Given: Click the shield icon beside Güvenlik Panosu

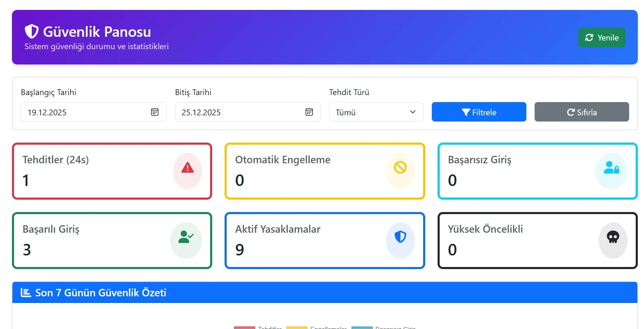Looking at the screenshot, I should [x=31, y=31].
